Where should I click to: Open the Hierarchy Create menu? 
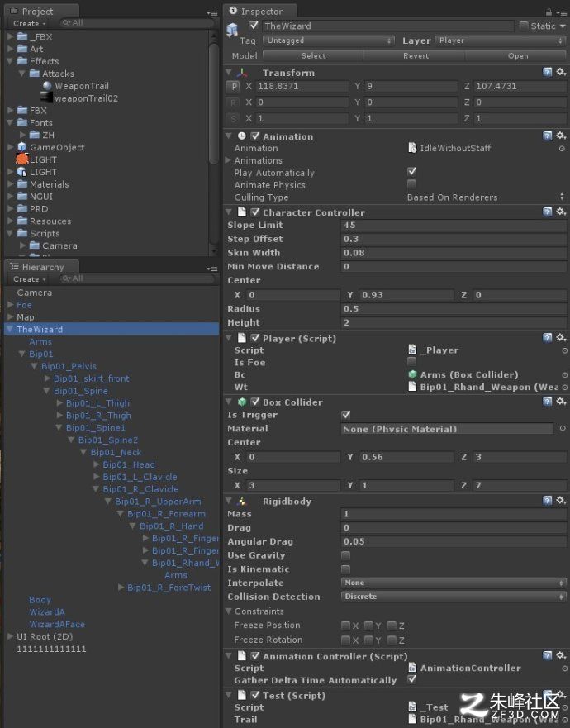pyautogui.click(x=29, y=279)
